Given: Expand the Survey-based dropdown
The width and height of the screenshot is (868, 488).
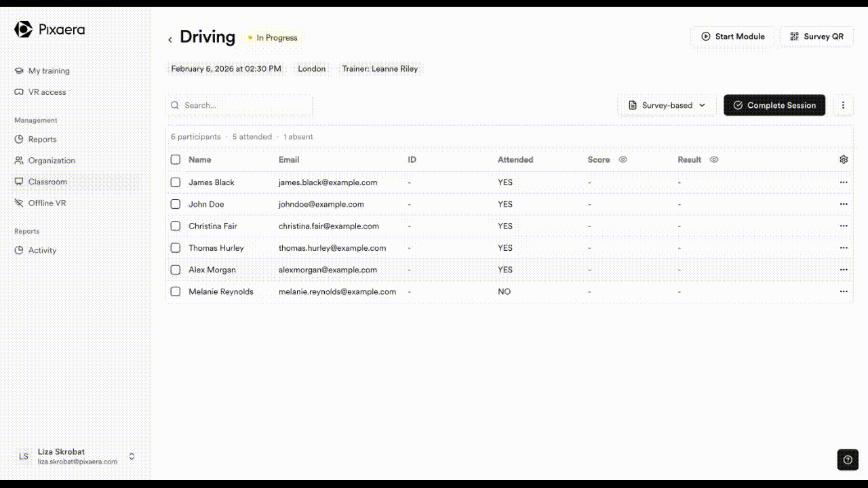Looking at the screenshot, I should coord(667,106).
